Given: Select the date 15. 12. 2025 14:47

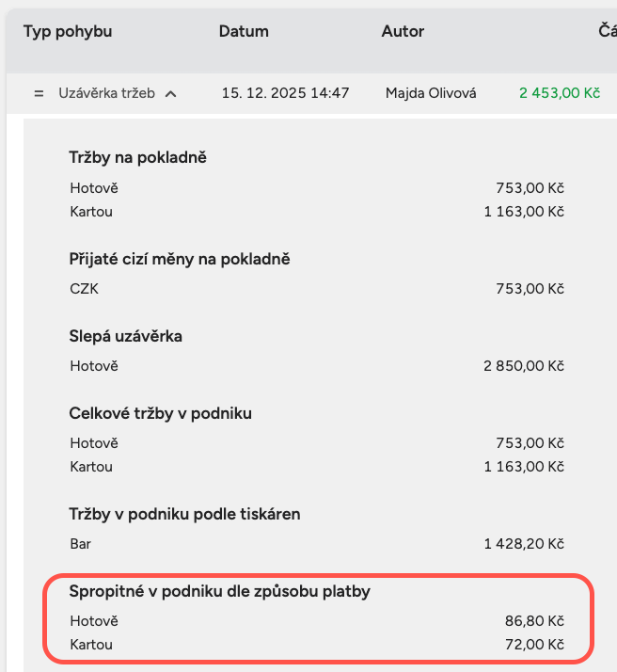Looking at the screenshot, I should tap(285, 93).
